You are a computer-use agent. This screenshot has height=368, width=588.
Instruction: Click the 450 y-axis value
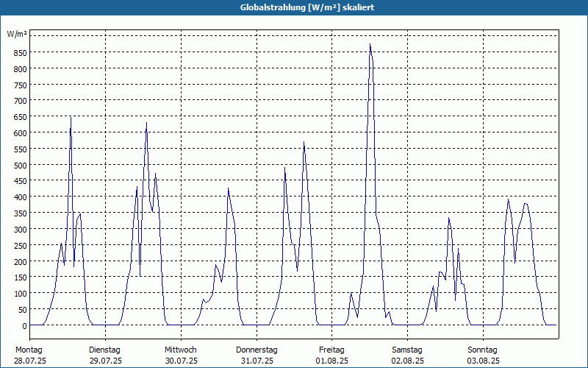point(21,181)
